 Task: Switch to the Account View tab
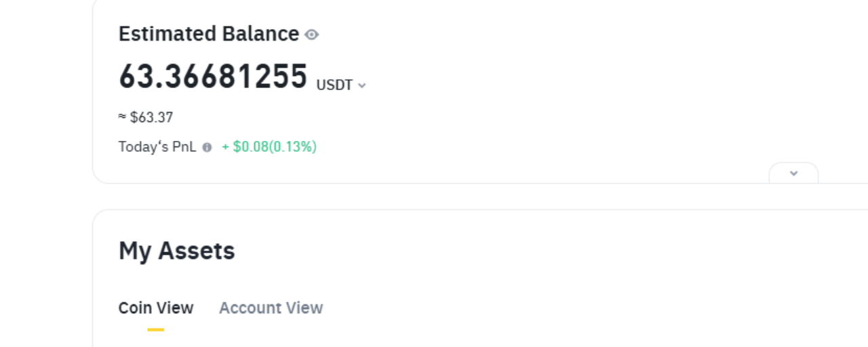tap(271, 308)
